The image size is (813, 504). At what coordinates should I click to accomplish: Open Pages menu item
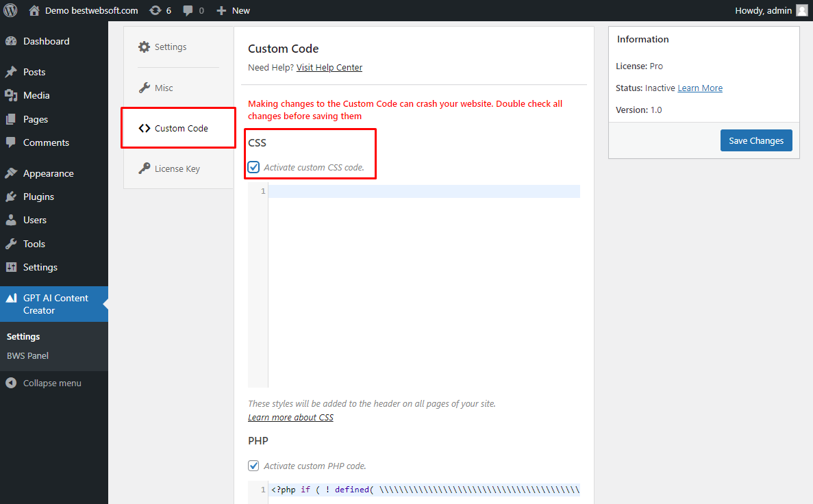pos(54,119)
